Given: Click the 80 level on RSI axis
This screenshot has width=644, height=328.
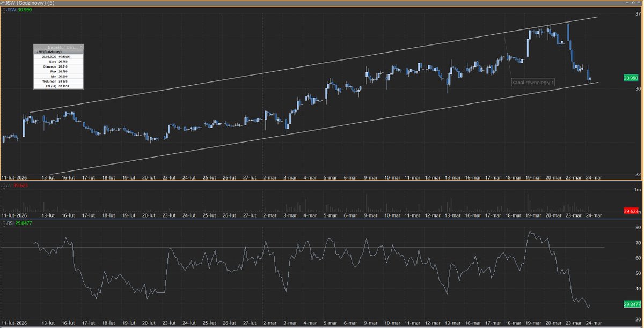Looking at the screenshot, I should pyautogui.click(x=638, y=228).
